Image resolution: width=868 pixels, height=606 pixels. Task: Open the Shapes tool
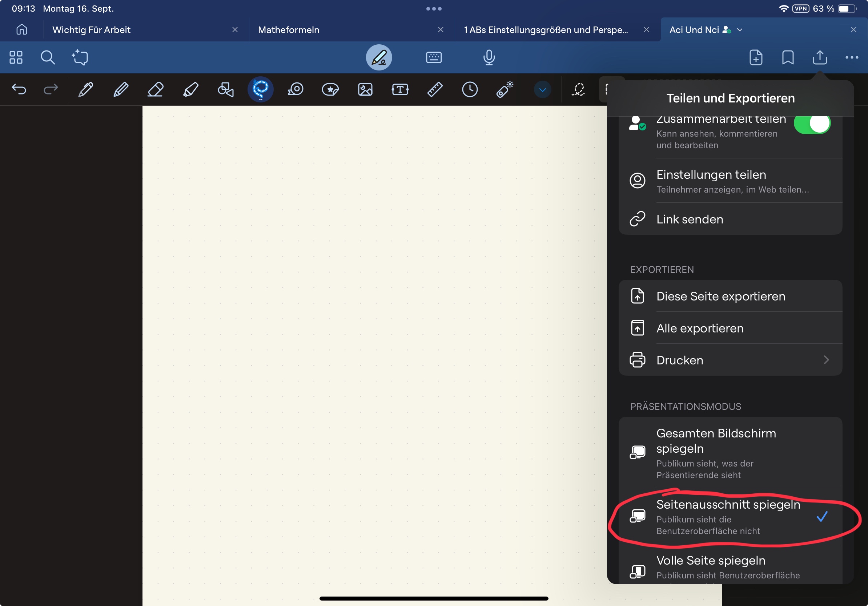click(x=225, y=89)
